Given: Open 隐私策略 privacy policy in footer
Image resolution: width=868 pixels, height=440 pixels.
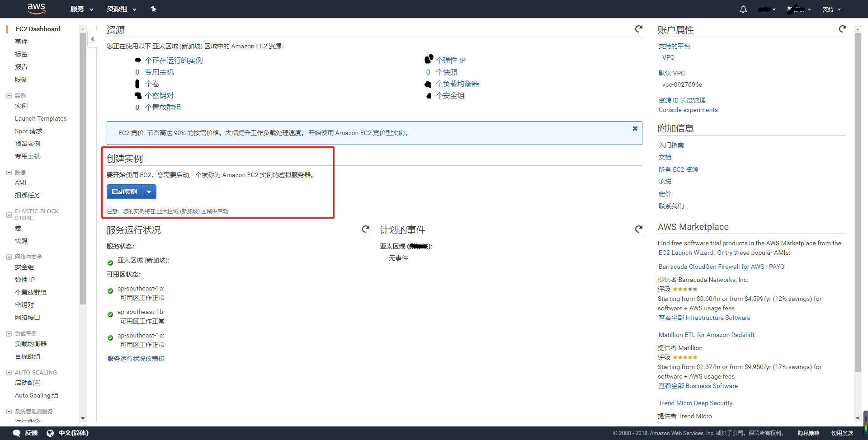Looking at the screenshot, I should [808, 433].
